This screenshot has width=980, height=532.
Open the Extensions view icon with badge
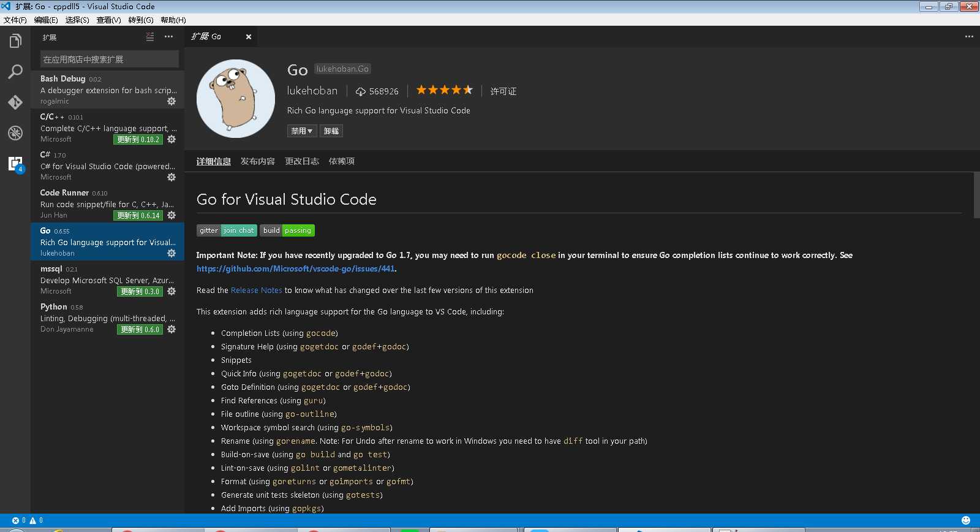coord(15,164)
